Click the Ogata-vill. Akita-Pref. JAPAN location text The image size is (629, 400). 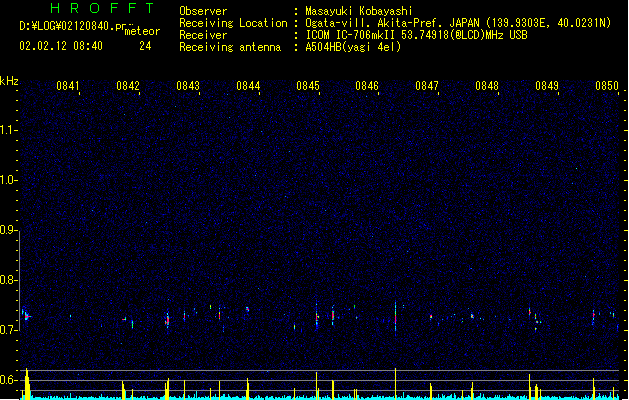tap(458, 23)
